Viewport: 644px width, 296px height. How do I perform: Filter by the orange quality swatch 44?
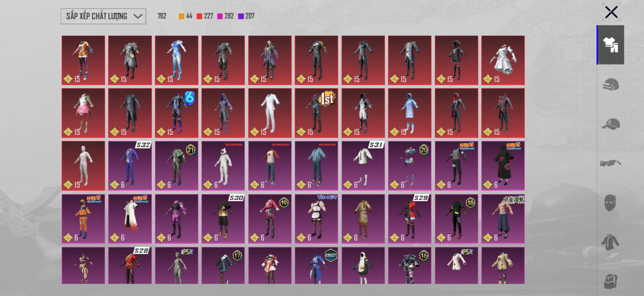[x=185, y=16]
